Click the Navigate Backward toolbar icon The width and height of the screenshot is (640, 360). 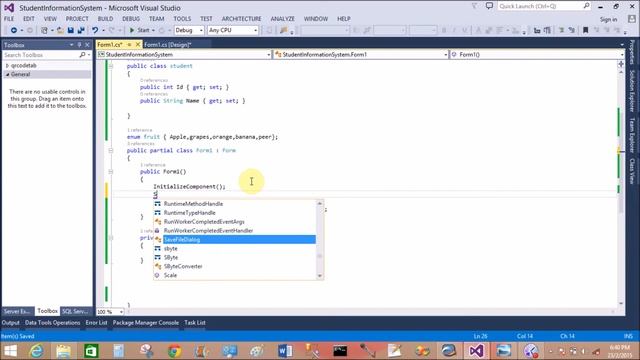13,30
